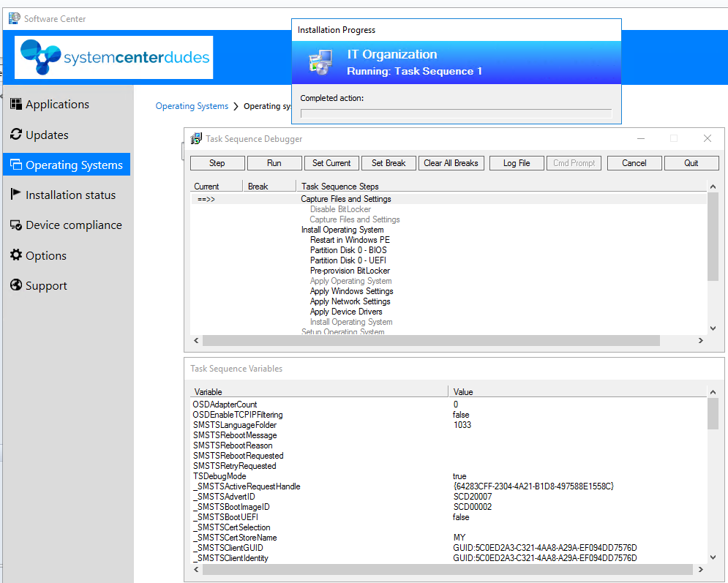Open the Updates section
Viewport: 728px width, 583px height.
[47, 135]
